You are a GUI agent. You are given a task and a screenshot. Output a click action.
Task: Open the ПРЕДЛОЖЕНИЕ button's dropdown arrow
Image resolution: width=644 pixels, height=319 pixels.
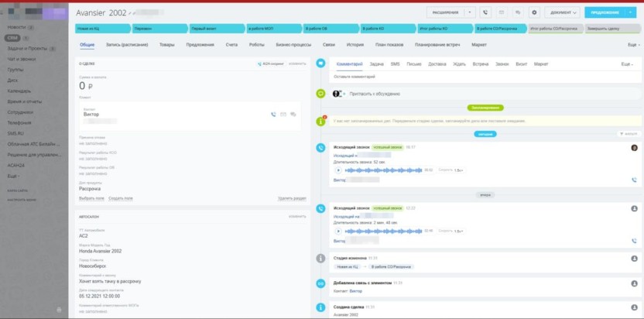click(x=631, y=12)
